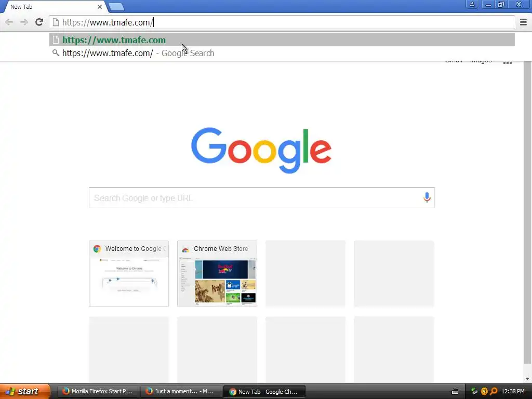Viewport: 532px width, 399px height.
Task: Click the page icon in the address bar
Action: (56, 22)
